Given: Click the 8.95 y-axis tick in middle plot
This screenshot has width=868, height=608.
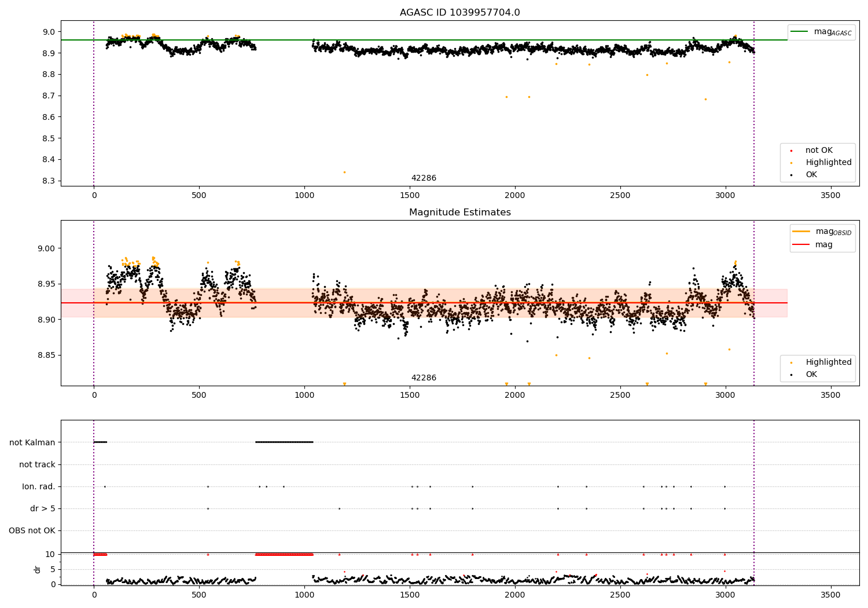Looking at the screenshot, I should (x=47, y=284).
